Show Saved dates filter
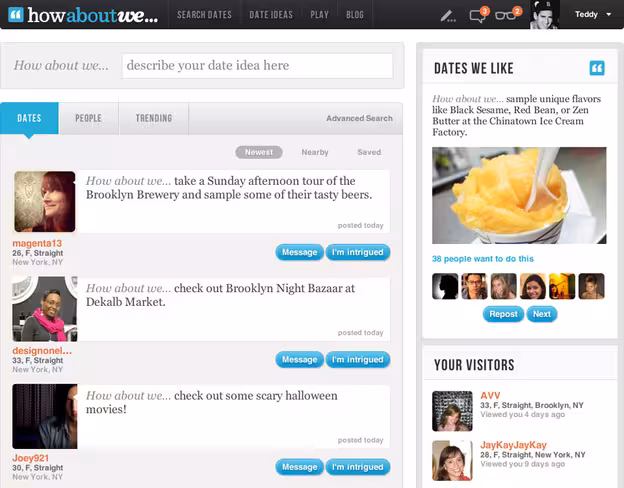The height and width of the screenshot is (488, 624). [369, 152]
